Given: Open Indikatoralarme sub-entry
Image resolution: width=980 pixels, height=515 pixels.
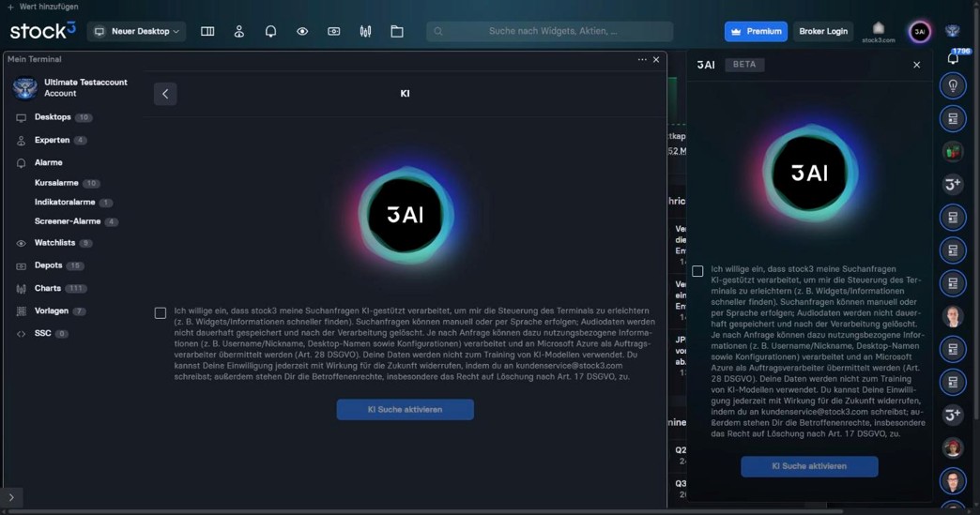Looking at the screenshot, I should coord(65,203).
